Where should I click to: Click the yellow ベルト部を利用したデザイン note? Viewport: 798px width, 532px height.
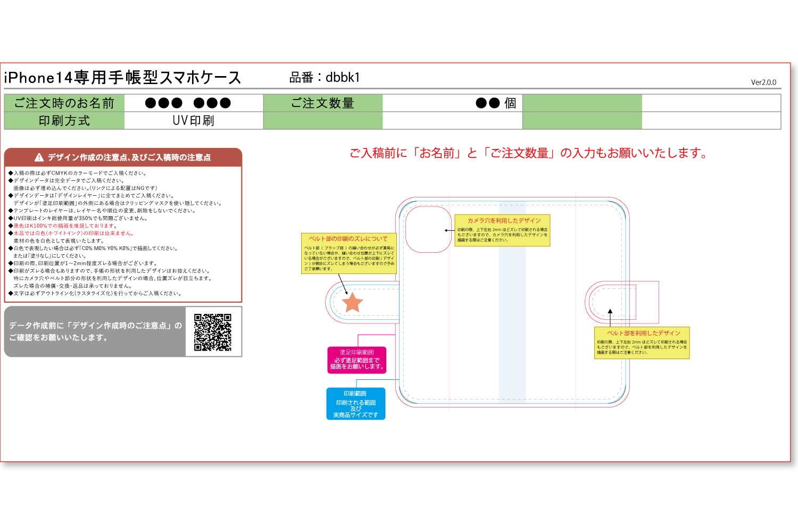[x=642, y=343]
